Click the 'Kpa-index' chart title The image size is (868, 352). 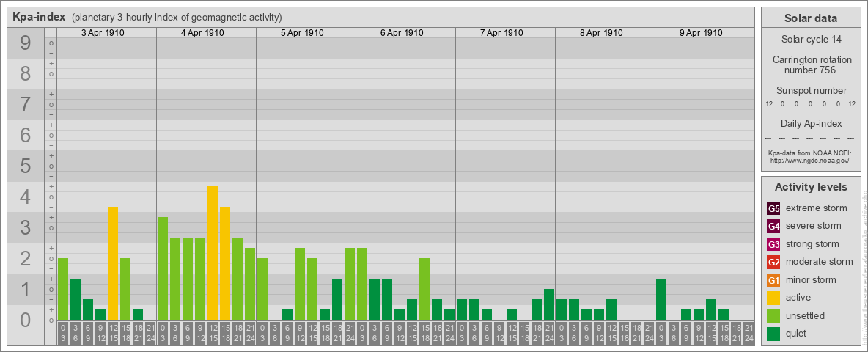point(39,17)
